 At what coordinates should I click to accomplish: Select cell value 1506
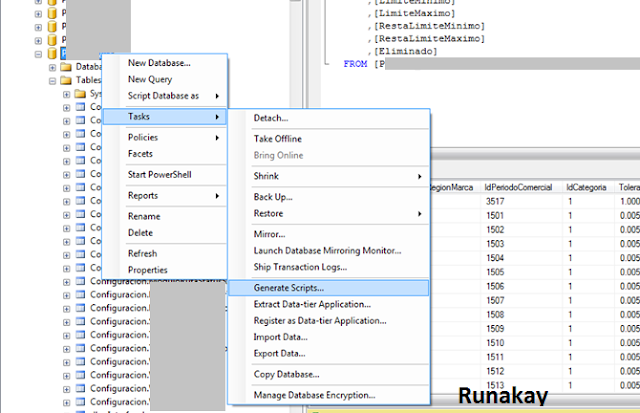[x=495, y=286]
